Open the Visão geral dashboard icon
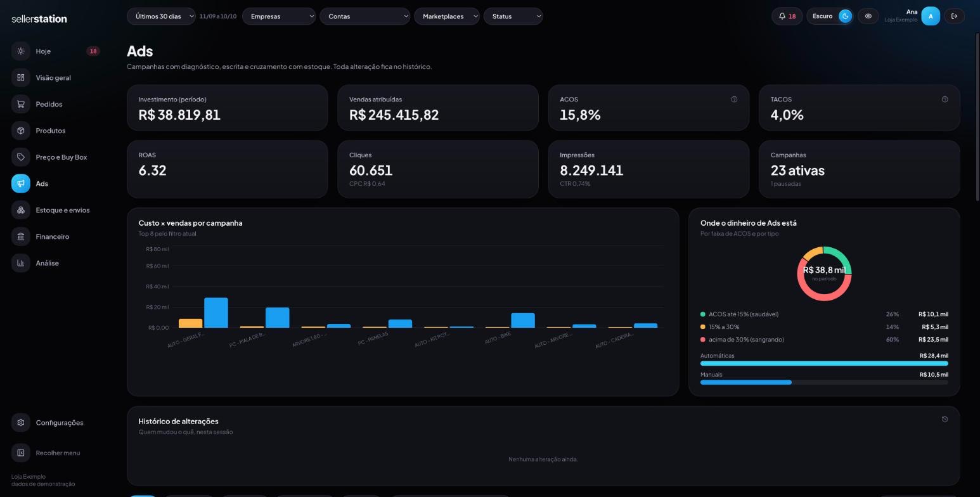980x497 pixels. pos(21,77)
